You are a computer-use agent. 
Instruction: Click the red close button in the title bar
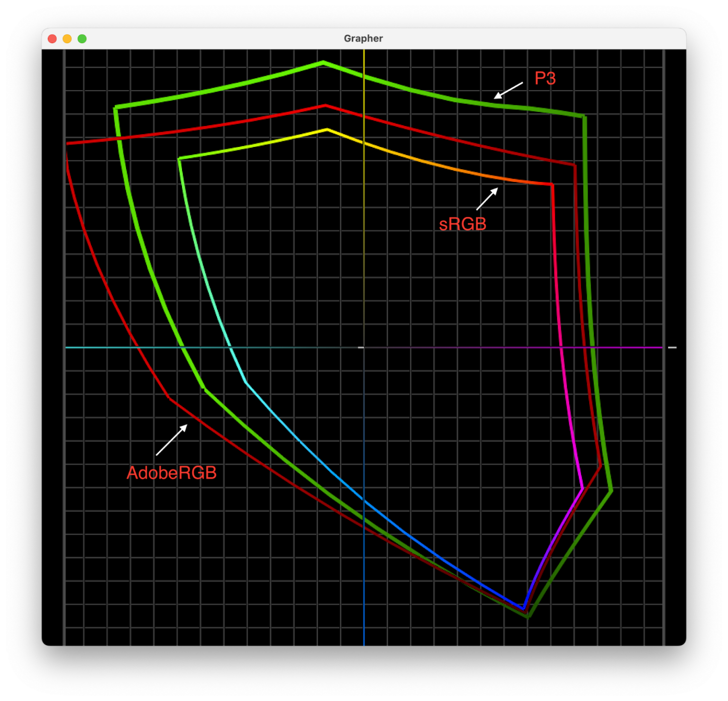tap(52, 38)
